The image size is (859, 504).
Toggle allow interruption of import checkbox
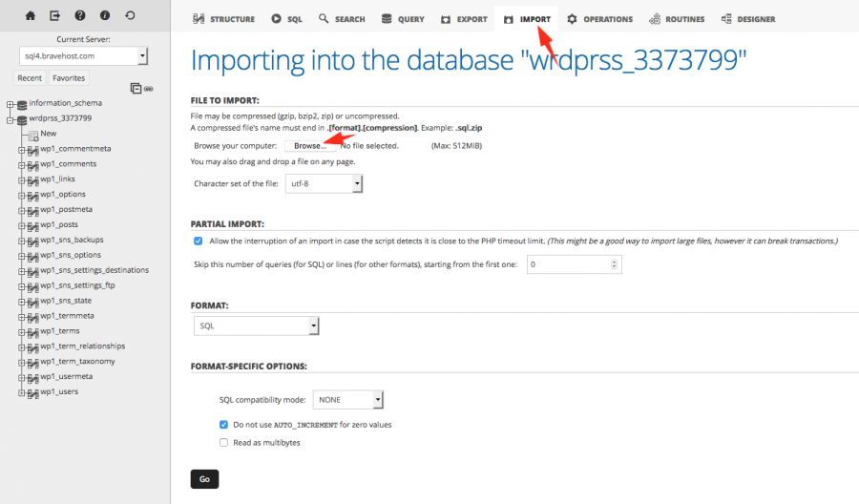click(199, 241)
